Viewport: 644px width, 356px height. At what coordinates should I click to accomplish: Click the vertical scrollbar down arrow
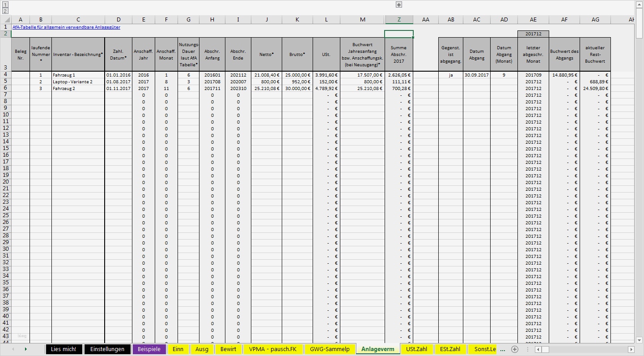click(x=640, y=339)
